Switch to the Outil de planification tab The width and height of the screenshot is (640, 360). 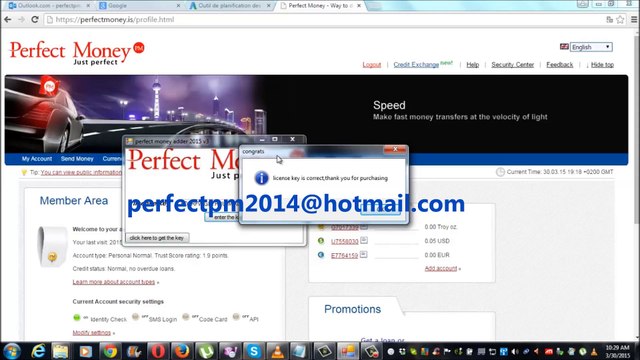pos(230,6)
